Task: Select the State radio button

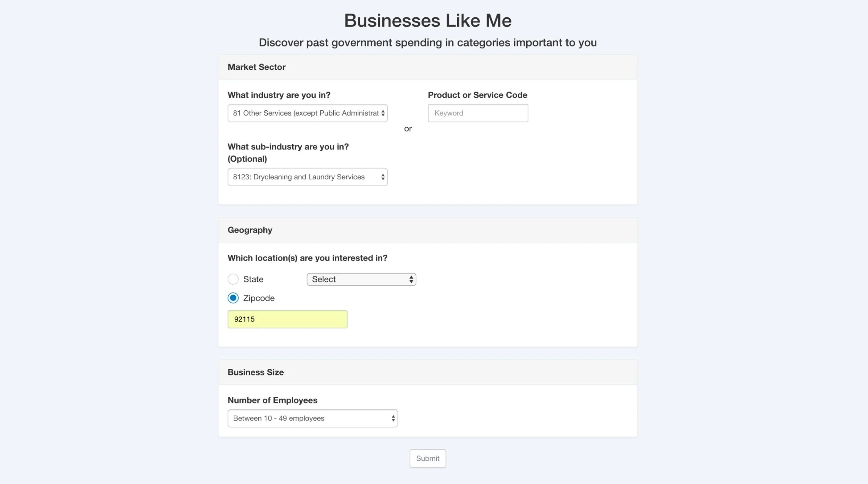Action: pos(233,279)
